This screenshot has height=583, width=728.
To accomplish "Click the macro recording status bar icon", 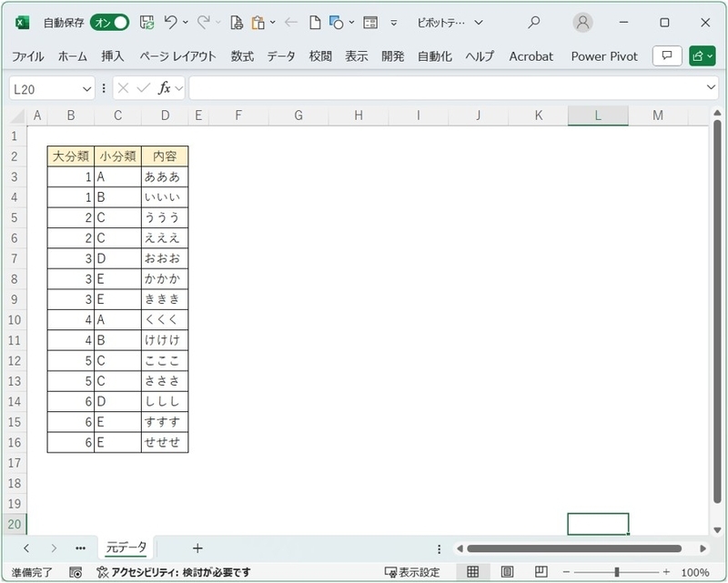I will (x=76, y=572).
